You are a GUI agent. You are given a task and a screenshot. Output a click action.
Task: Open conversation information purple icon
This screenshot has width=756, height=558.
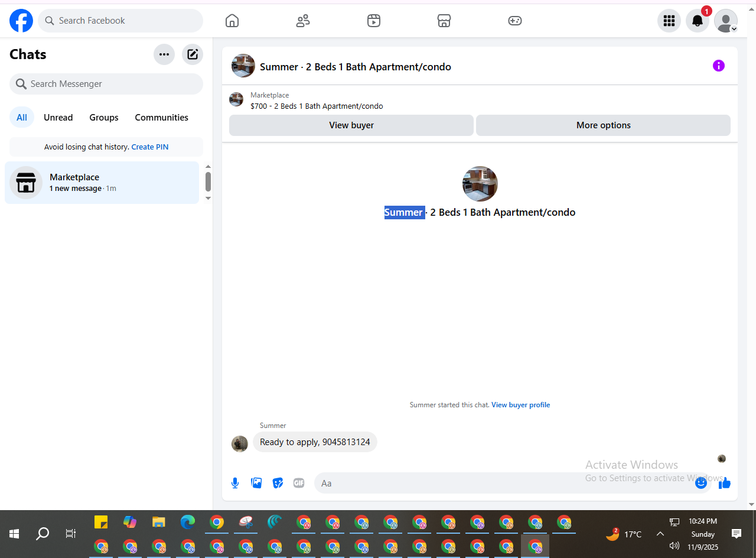point(719,66)
